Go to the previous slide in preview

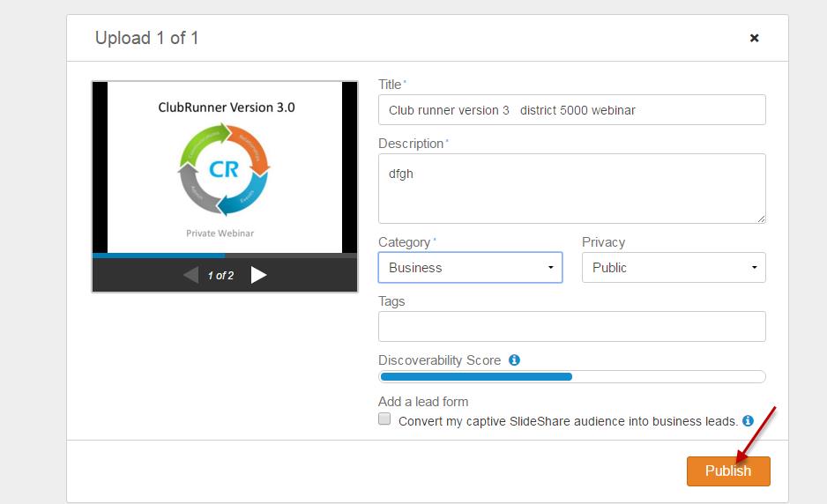(190, 275)
